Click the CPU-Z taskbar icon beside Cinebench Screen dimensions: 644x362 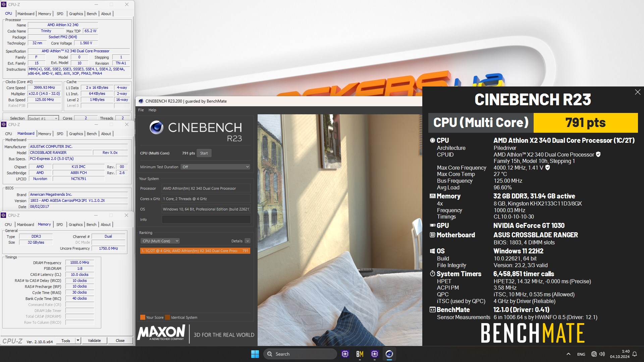coord(375,354)
